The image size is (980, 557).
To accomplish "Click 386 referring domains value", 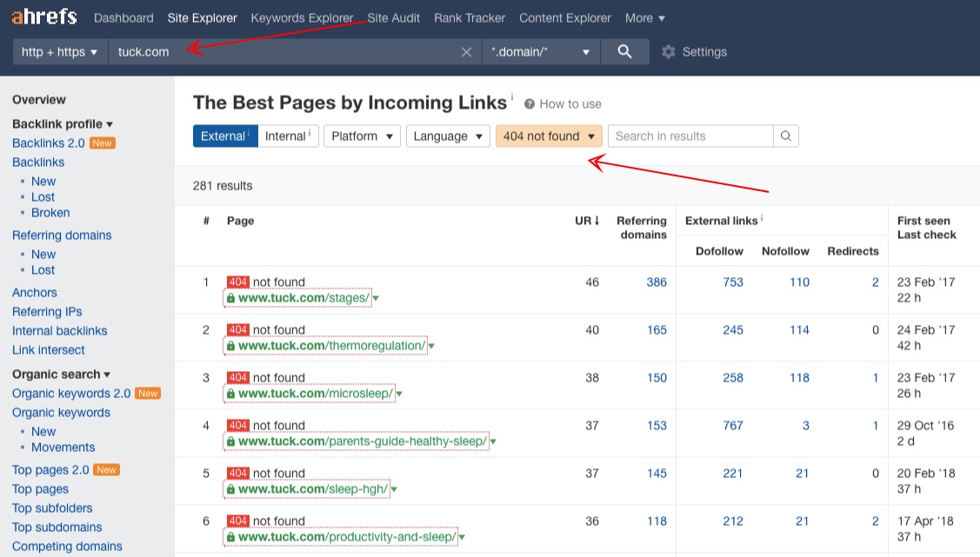I will pos(657,282).
